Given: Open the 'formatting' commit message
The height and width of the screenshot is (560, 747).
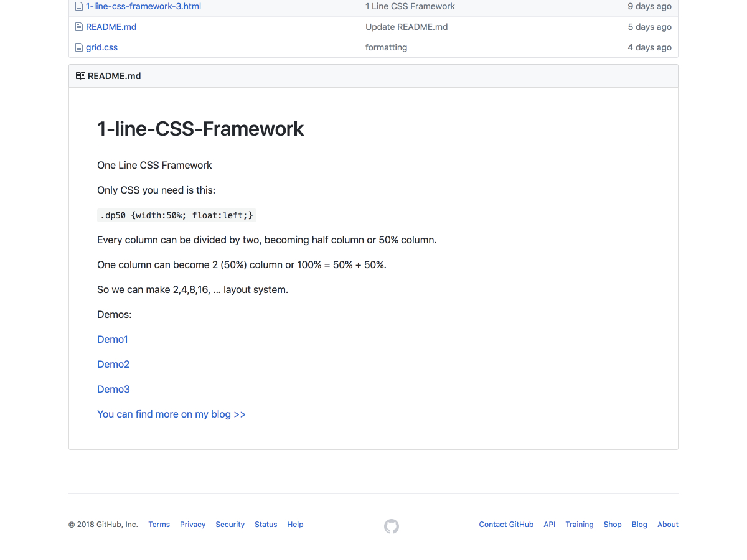Looking at the screenshot, I should (x=386, y=47).
